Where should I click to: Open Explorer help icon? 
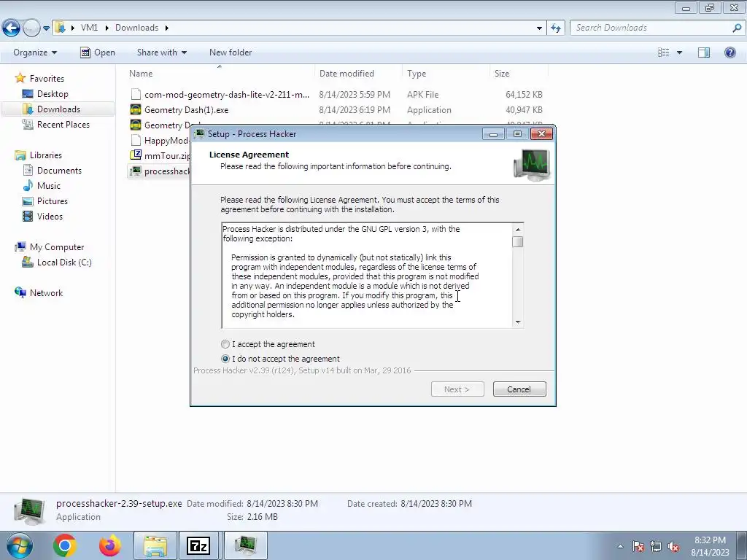click(x=729, y=52)
